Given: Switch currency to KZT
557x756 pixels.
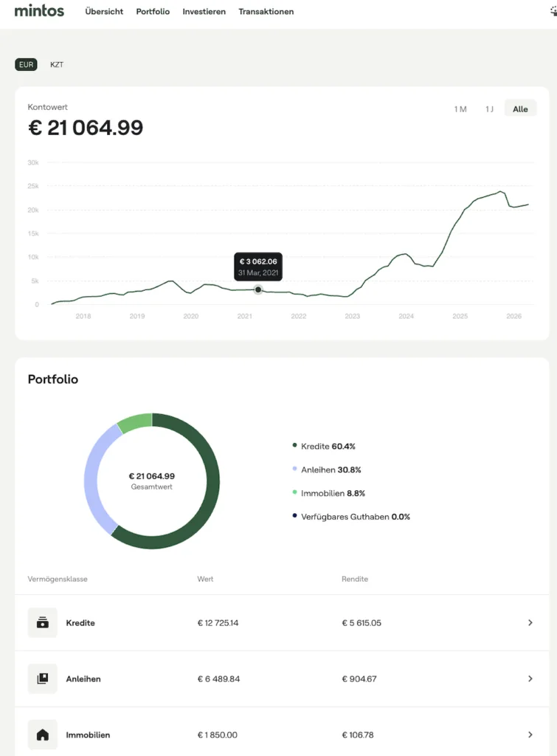Looking at the screenshot, I should coord(57,64).
